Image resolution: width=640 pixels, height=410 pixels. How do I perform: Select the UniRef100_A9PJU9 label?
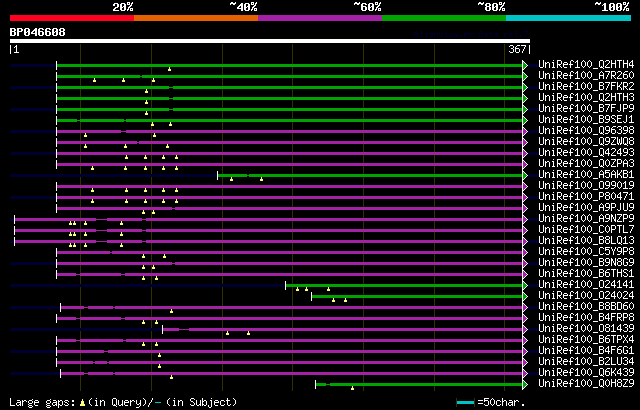click(x=586, y=208)
